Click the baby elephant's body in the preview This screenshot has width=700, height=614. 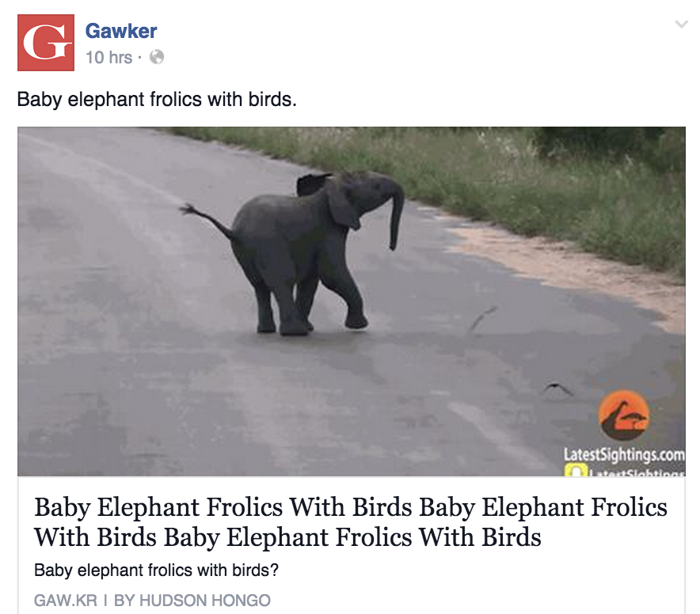pyautogui.click(x=286, y=241)
